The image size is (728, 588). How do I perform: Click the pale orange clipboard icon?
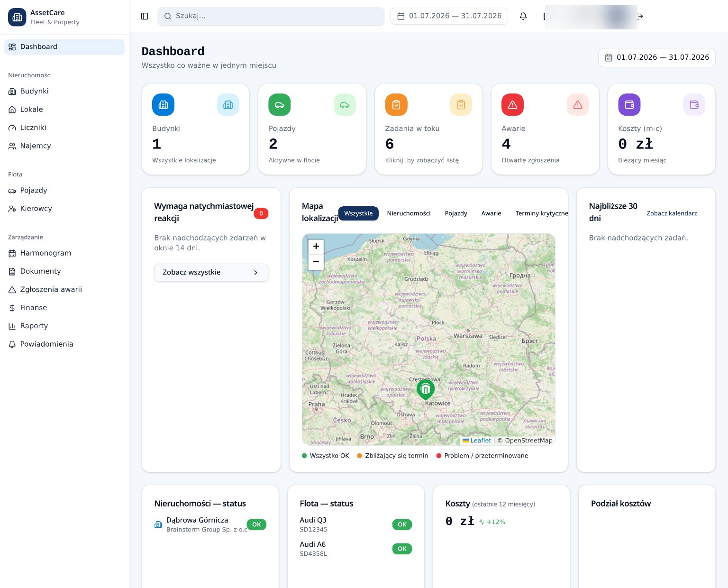click(461, 104)
